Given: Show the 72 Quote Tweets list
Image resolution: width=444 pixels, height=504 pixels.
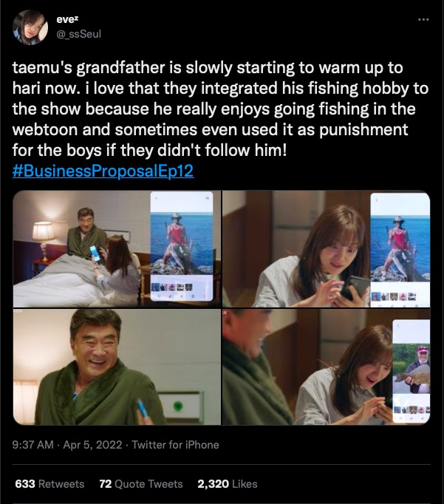Looking at the screenshot, I should pyautogui.click(x=141, y=484).
